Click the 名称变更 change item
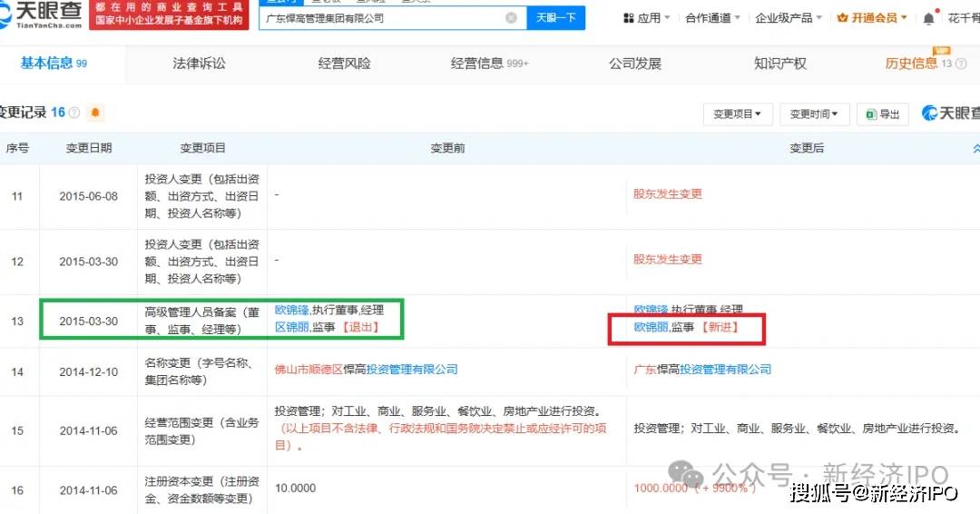Screen dimensions: 980x514 [201, 371]
